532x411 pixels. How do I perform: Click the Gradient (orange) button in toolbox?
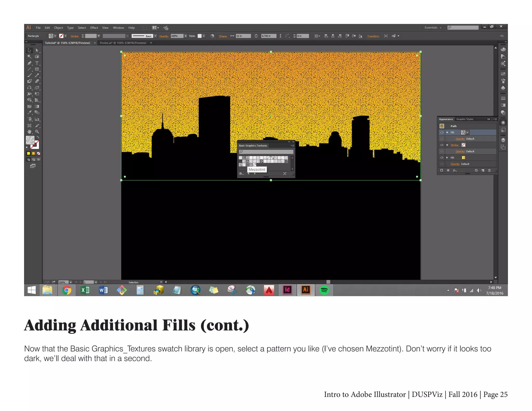pos(33,153)
